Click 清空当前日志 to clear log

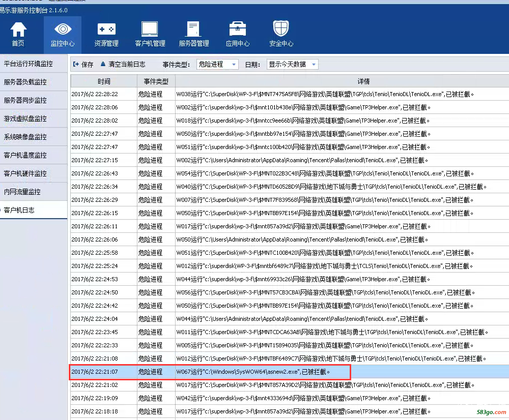(x=123, y=64)
